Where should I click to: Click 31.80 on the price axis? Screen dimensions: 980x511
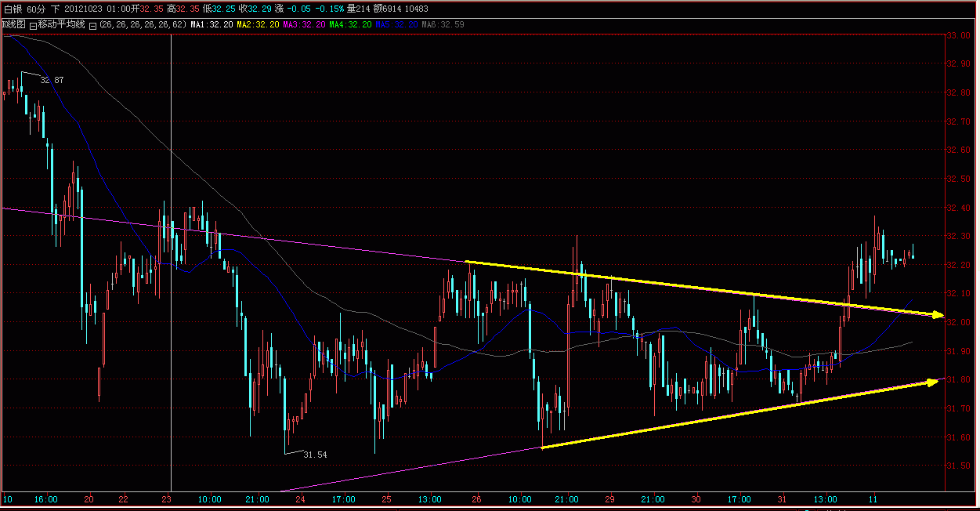(x=960, y=379)
